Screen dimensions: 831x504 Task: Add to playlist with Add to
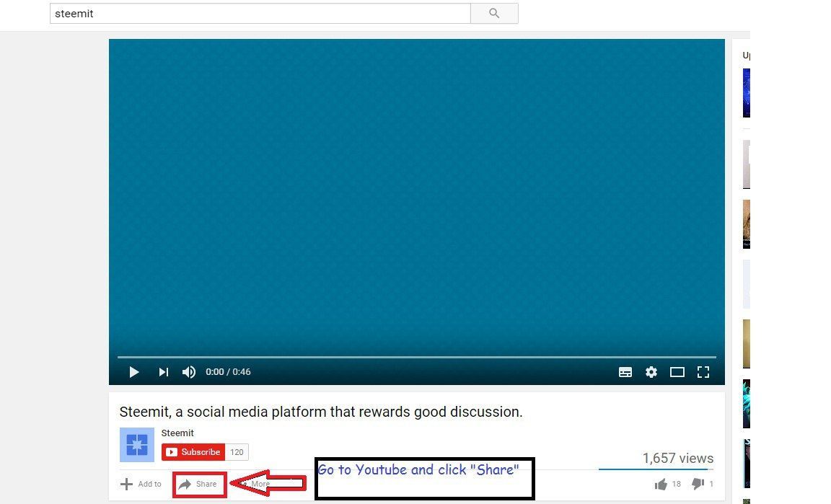pyautogui.click(x=141, y=484)
